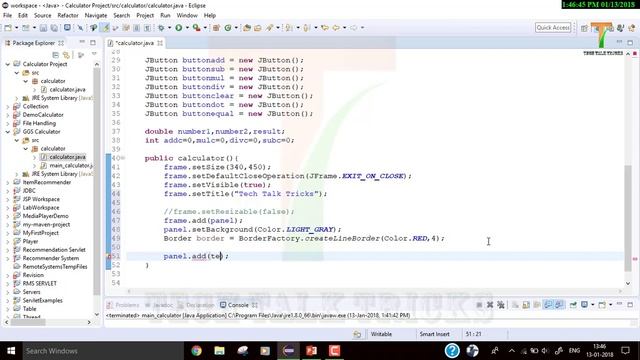640x360 pixels.
Task: Switch to the Javadoc tab
Action: pyautogui.click(x=160, y=305)
